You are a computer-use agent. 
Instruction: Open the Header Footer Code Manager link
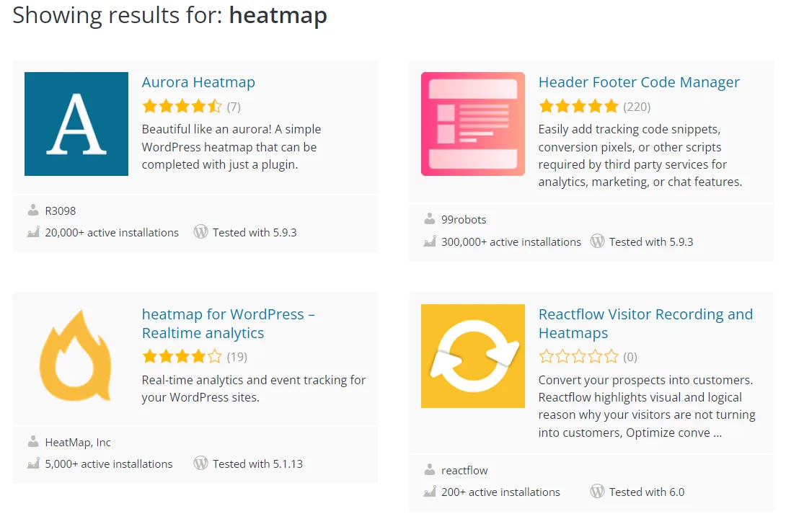[x=639, y=82]
